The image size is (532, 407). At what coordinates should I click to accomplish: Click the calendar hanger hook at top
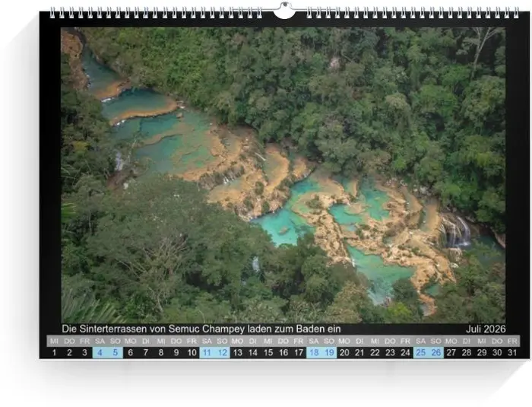point(283,11)
